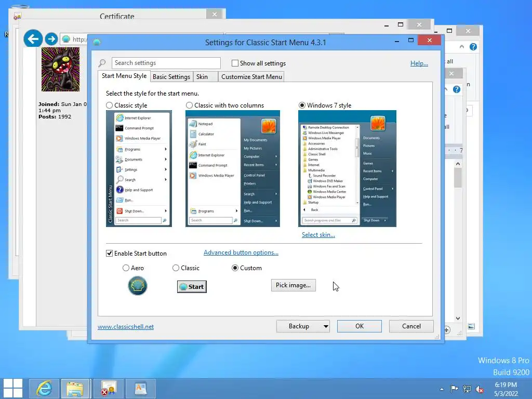Click the Action Center flag icon
The image size is (532, 399).
[x=454, y=389]
